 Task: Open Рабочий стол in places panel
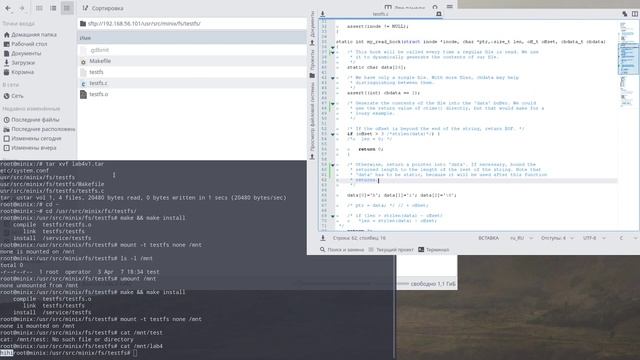[x=25, y=44]
